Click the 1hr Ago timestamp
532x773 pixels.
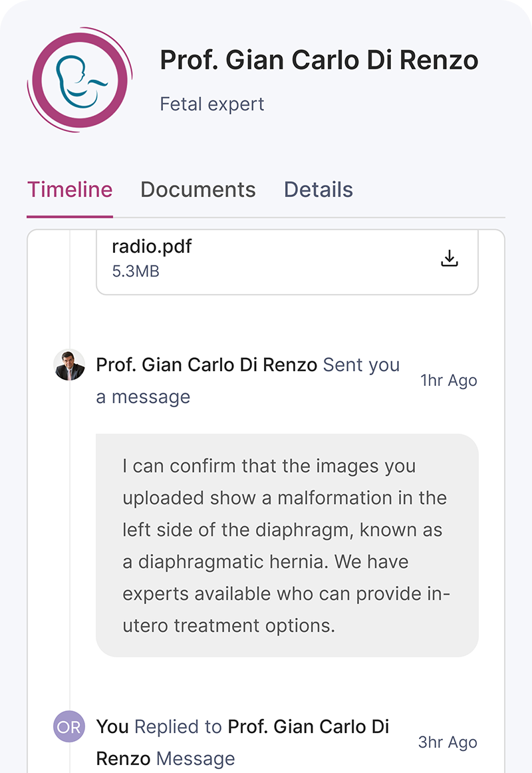coord(448,380)
